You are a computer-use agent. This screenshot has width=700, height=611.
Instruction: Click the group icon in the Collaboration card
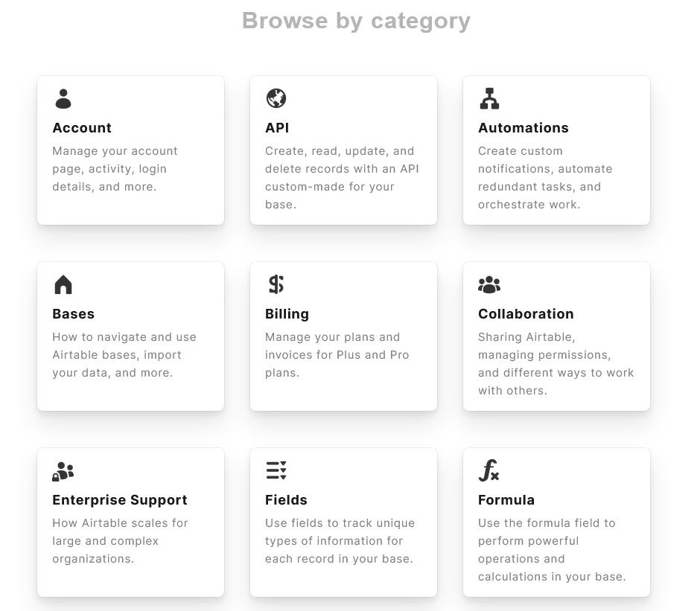[x=489, y=284]
